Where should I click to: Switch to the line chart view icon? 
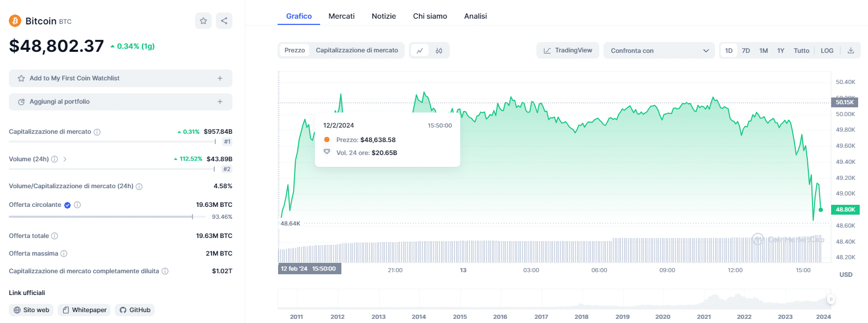point(420,50)
